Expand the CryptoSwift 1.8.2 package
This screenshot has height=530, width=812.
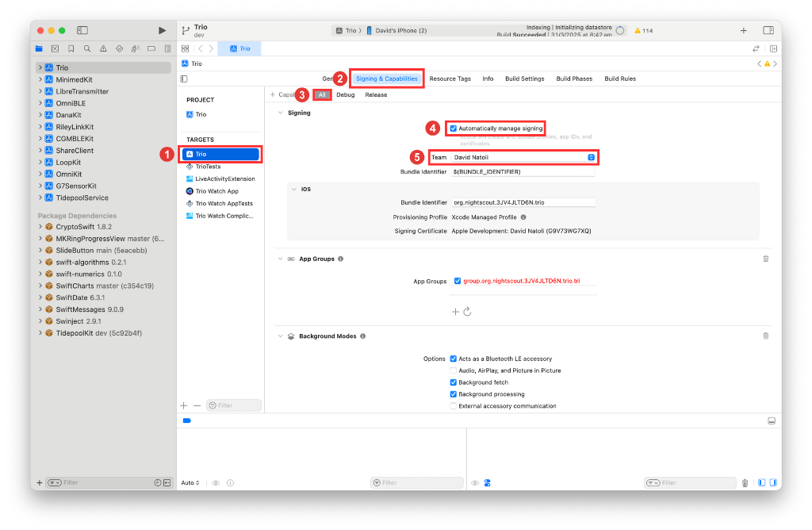click(40, 226)
